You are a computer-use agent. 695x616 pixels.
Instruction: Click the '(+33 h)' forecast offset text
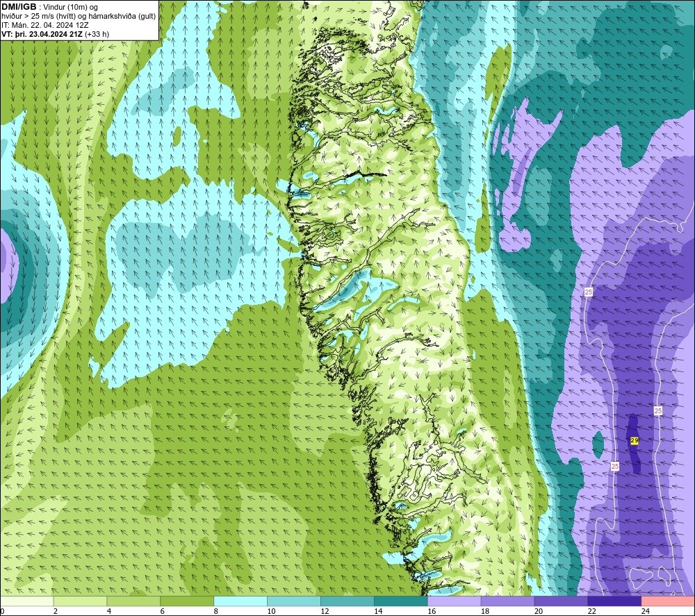[x=97, y=34]
